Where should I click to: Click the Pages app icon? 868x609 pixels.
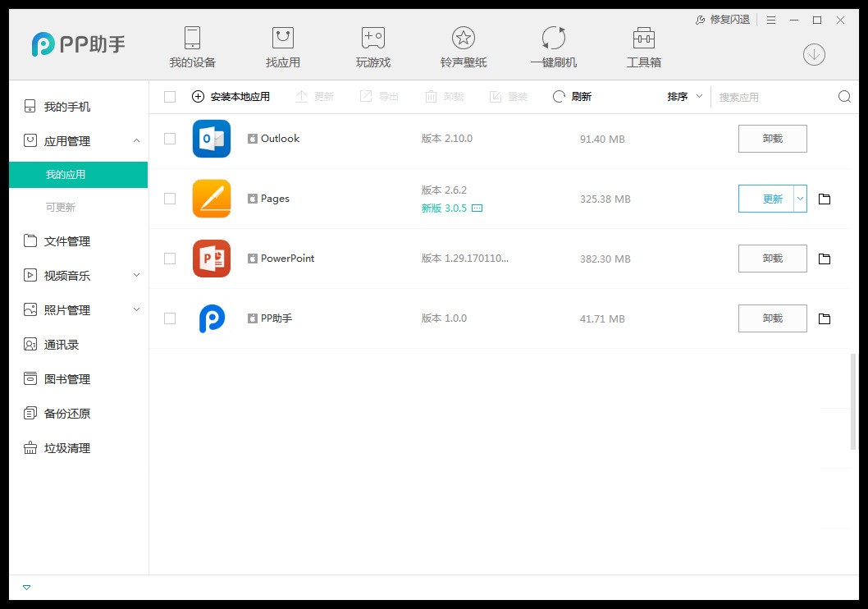pyautogui.click(x=212, y=198)
